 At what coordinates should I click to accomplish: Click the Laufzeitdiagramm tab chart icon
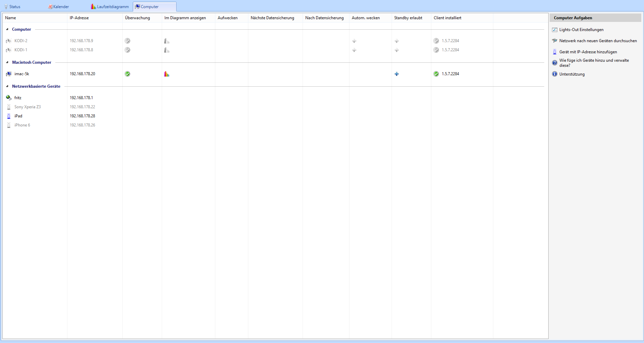(x=93, y=7)
